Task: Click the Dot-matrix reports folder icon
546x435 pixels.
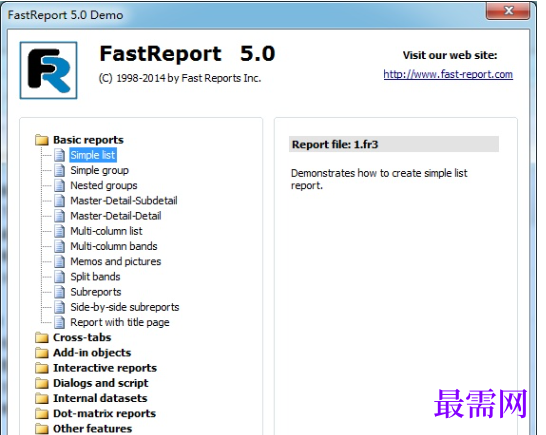Action: pyautogui.click(x=42, y=414)
